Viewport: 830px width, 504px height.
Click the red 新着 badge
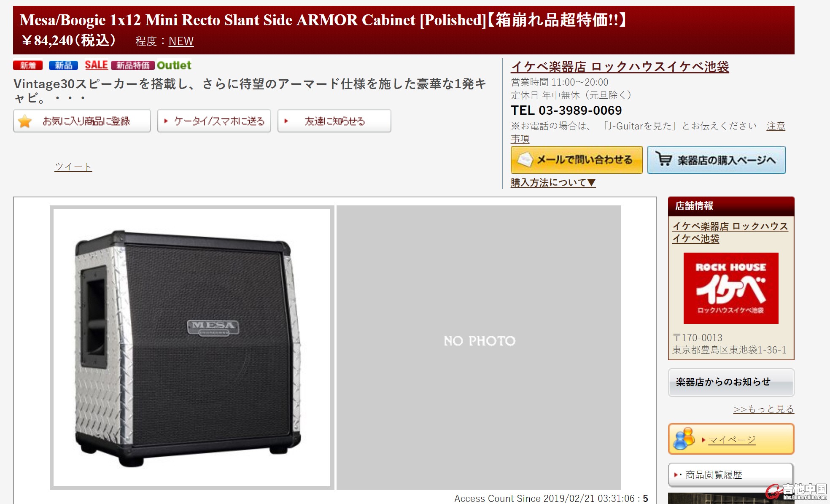coord(28,65)
